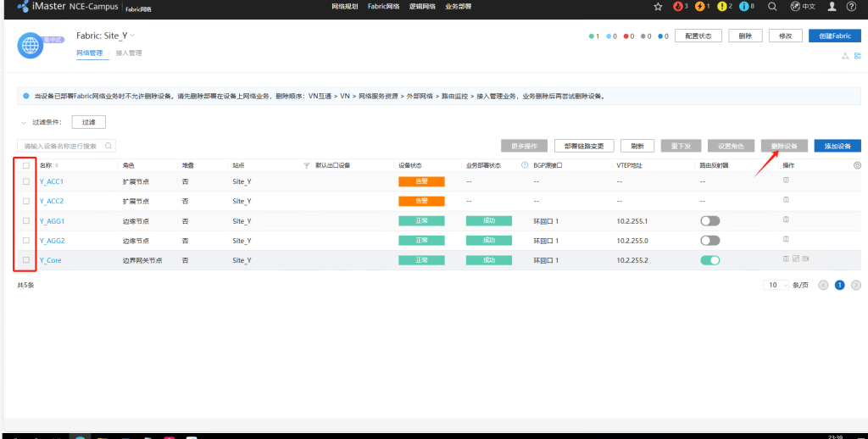This screenshot has width=868, height=439.
Task: Collapse the 过滤条件 filter section chevron
Action: [24, 122]
